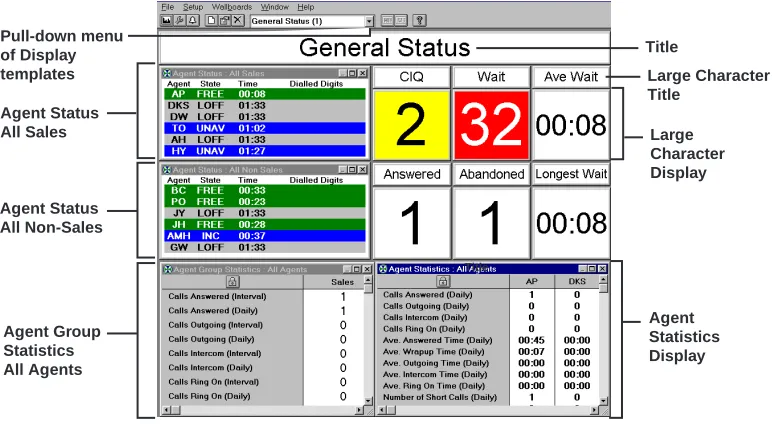Screen dimensions: 772x428
Task: Click scroll-down arrow in Agent Group Statistics
Action: [x=368, y=401]
